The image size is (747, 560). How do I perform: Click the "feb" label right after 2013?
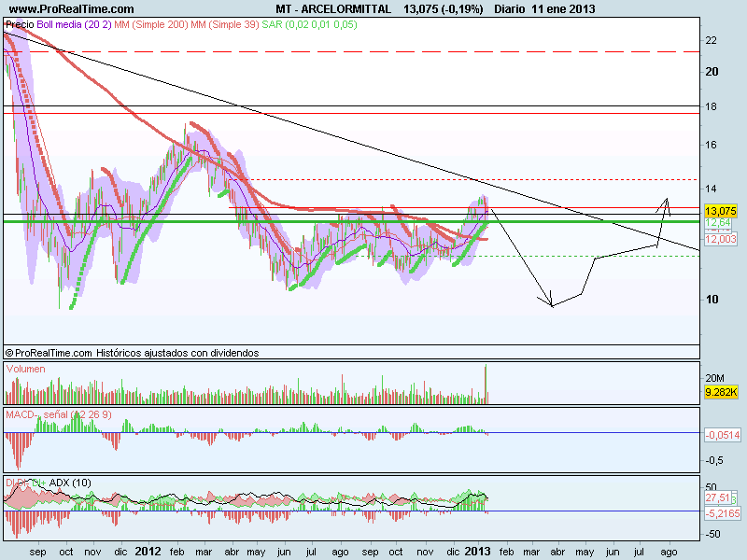[x=506, y=552]
